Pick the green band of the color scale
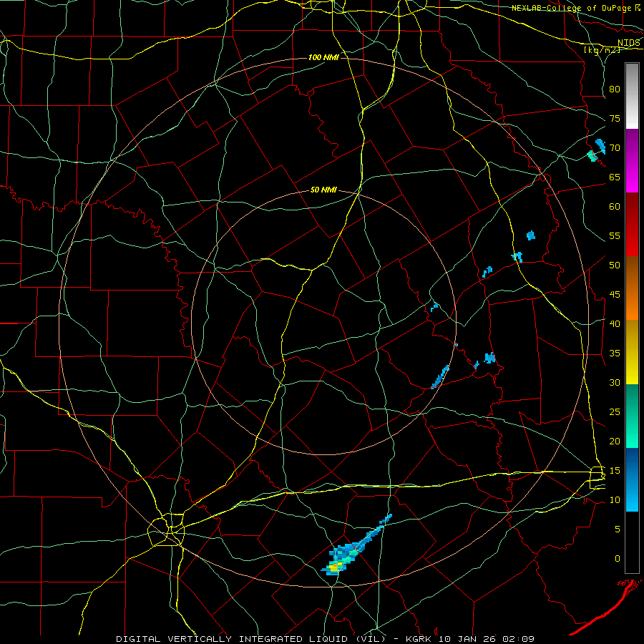The image size is (644, 644). pos(632,416)
